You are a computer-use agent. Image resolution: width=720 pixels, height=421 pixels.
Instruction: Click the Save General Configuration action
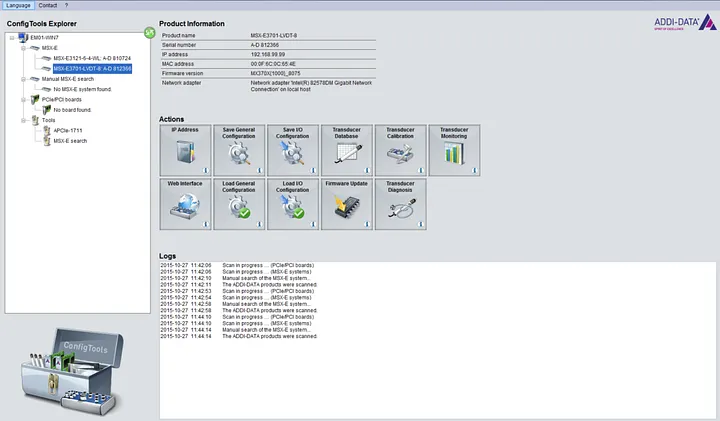[239, 150]
